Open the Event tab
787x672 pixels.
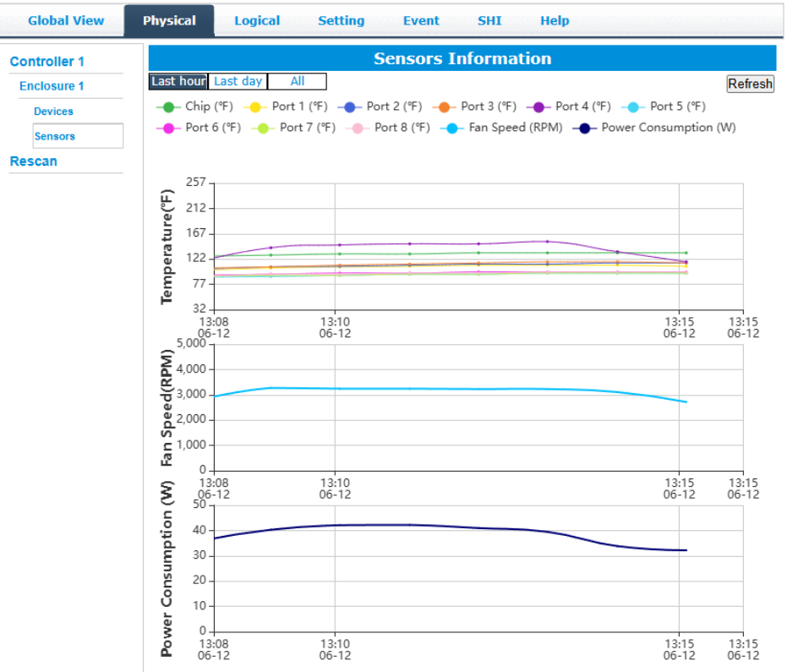point(421,20)
